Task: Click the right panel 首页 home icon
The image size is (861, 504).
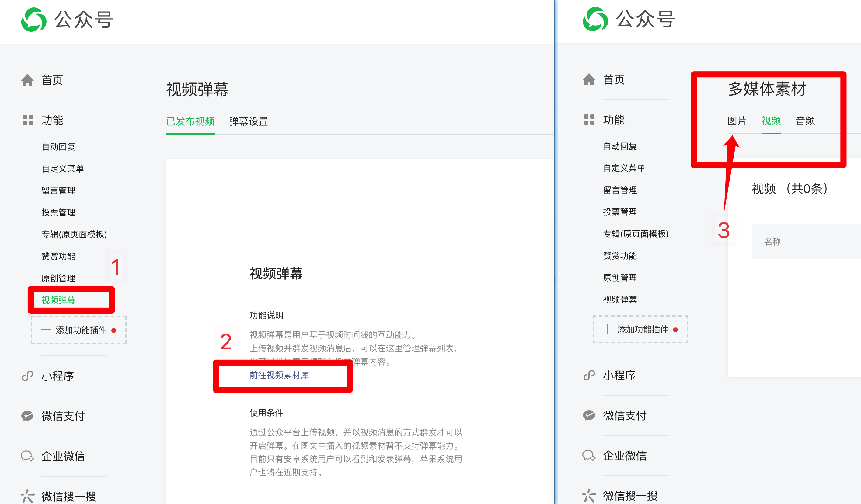Action: tap(589, 80)
